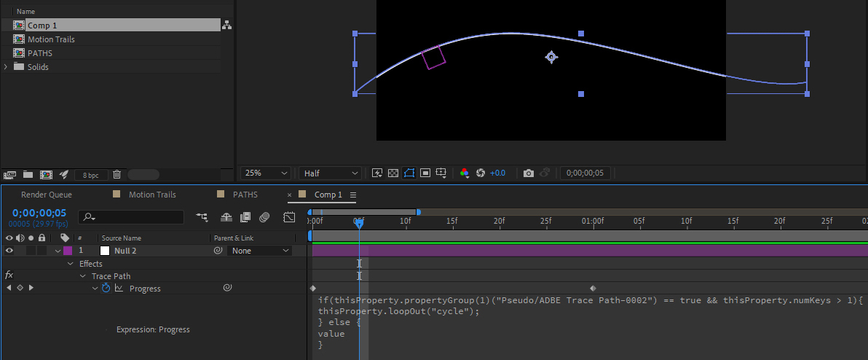The width and height of the screenshot is (868, 360).
Task: Enable motion blur for the composition
Action: point(265,217)
